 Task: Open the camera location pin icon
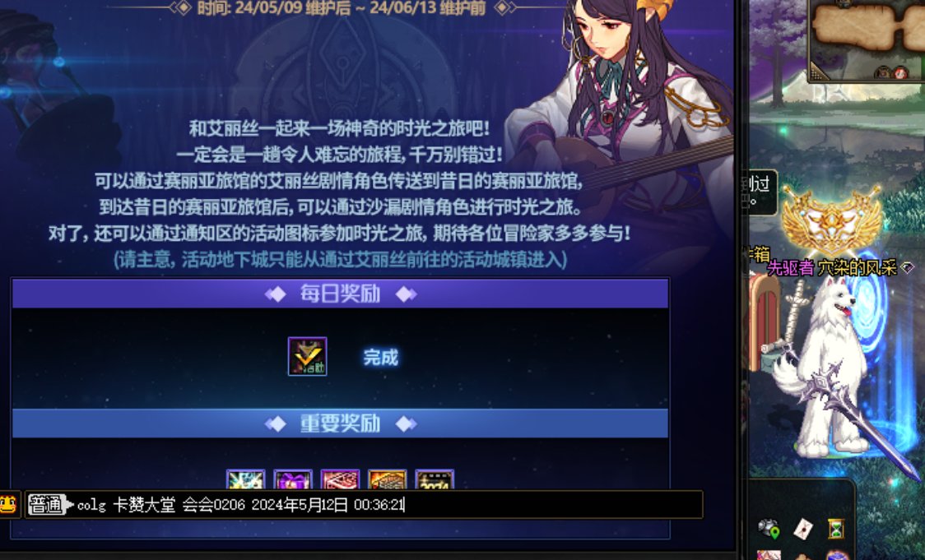pos(769,529)
